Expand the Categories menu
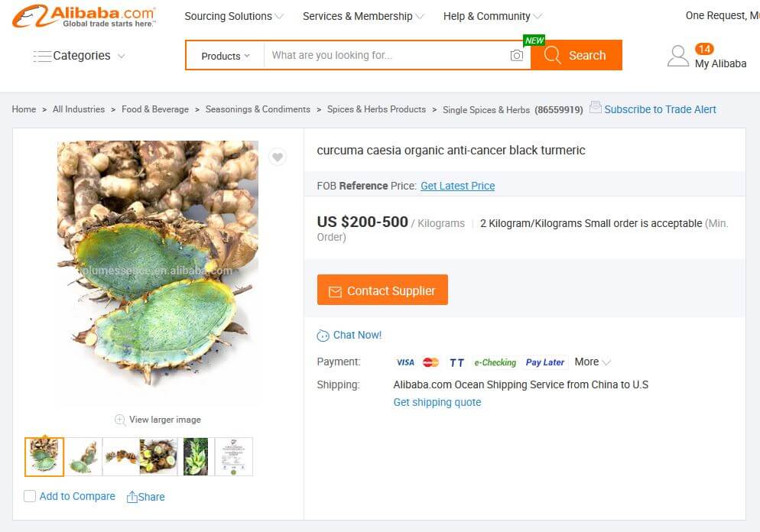 point(80,56)
